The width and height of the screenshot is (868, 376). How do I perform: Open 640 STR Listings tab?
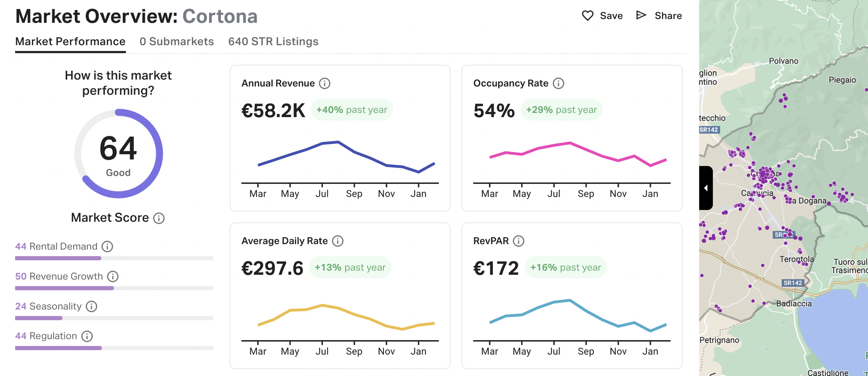(x=273, y=41)
